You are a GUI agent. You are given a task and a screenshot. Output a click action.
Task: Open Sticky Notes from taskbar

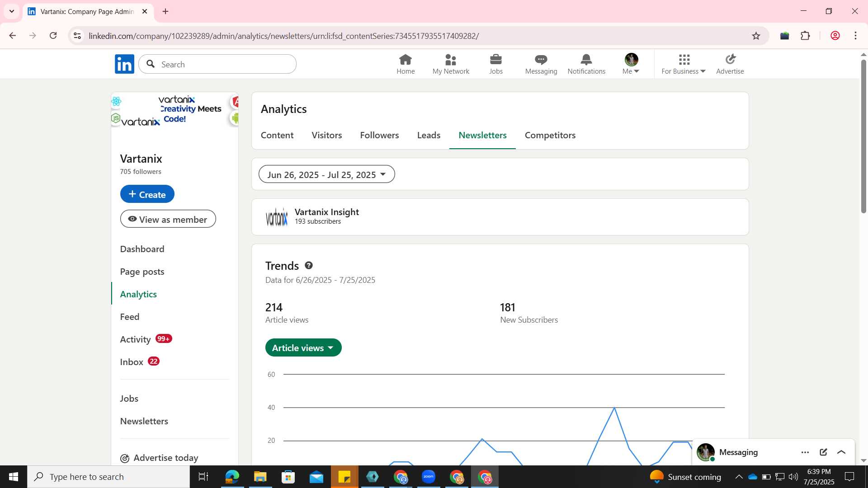(x=344, y=477)
